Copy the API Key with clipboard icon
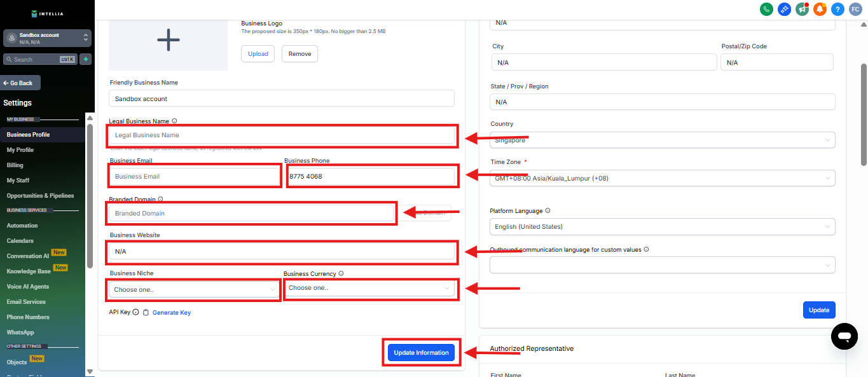Viewport: 868px width, 377px height. (x=146, y=313)
